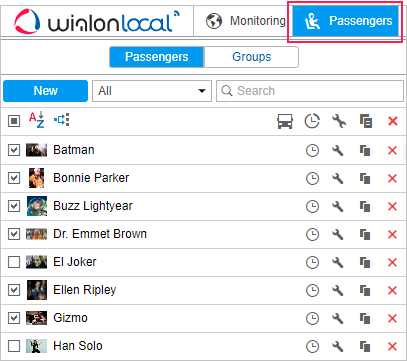
Task: Check the El Joker checkbox
Action: pos(14,262)
